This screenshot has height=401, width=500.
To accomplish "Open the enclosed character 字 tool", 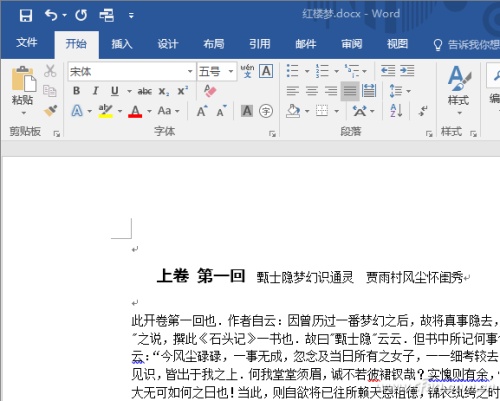I will tap(266, 111).
